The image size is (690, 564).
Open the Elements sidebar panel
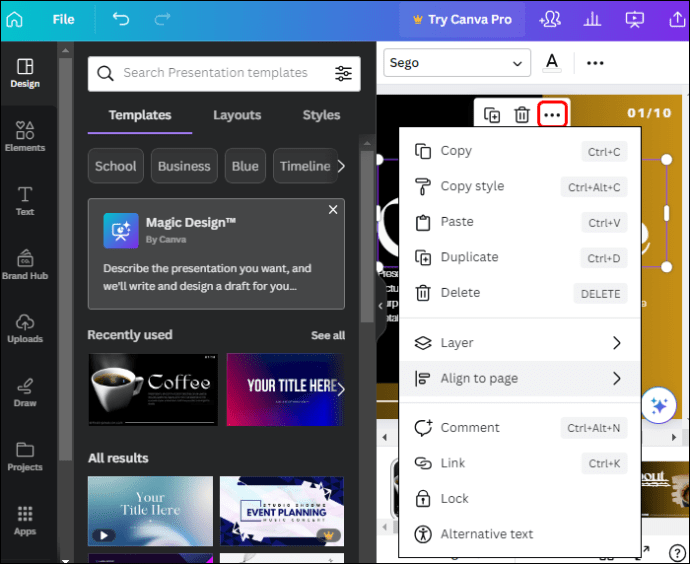click(x=25, y=137)
